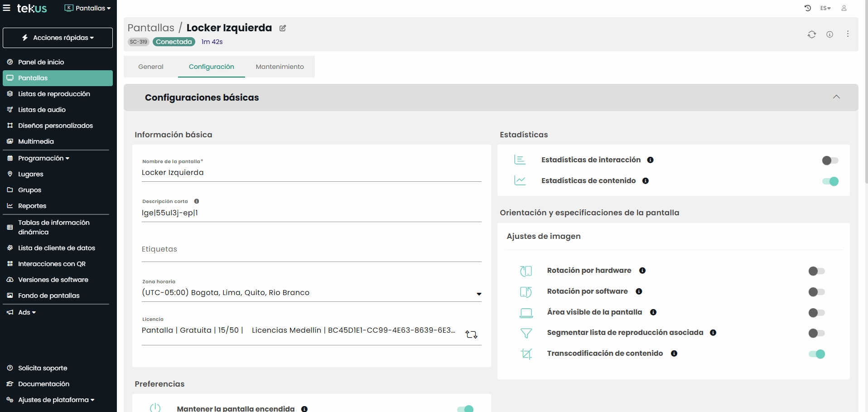Enable Rotación por hardware
Image resolution: width=868 pixels, height=412 pixels.
(x=816, y=271)
